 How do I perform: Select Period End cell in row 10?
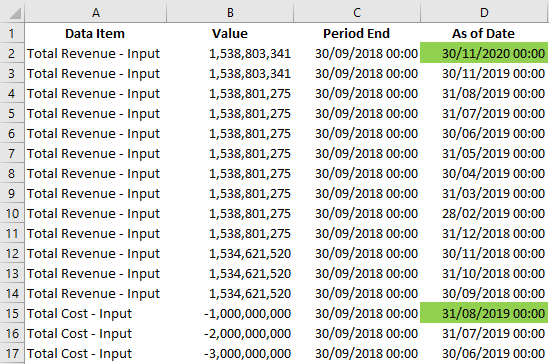pyautogui.click(x=356, y=214)
